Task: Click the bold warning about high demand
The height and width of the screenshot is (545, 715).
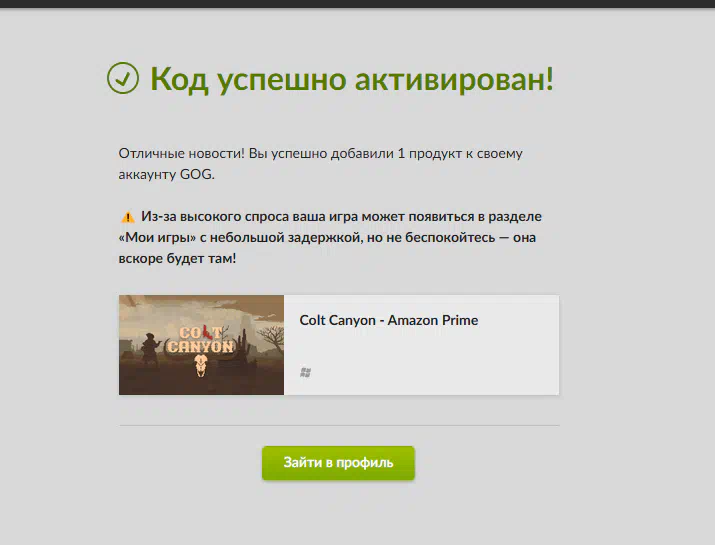Action: pyautogui.click(x=330, y=237)
